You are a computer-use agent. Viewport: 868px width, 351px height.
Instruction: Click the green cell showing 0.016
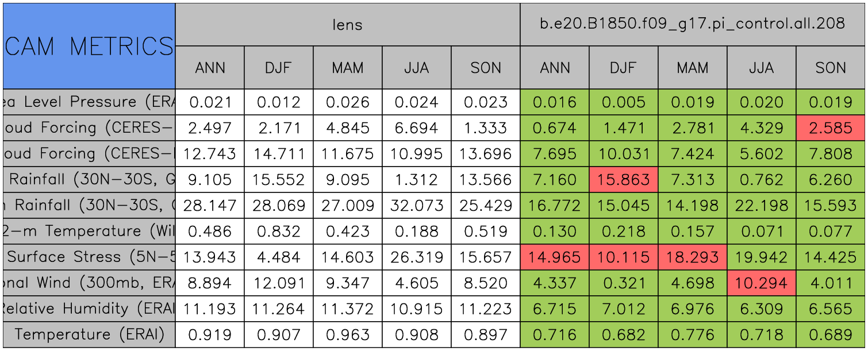pyautogui.click(x=555, y=102)
